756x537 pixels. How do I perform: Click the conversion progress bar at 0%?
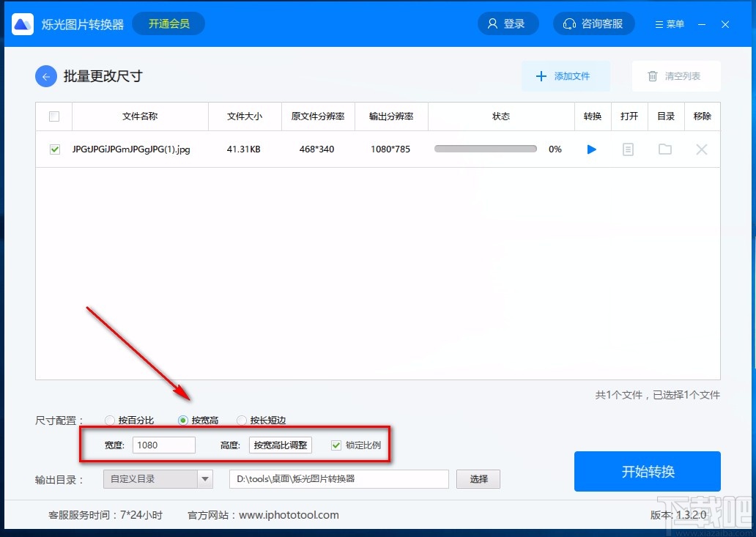tap(486, 149)
